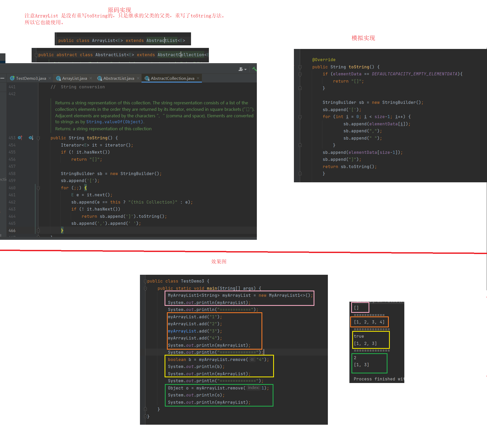This screenshot has height=448, width=487.
Task: Click 'E e = it.next();' line
Action: coord(92,195)
